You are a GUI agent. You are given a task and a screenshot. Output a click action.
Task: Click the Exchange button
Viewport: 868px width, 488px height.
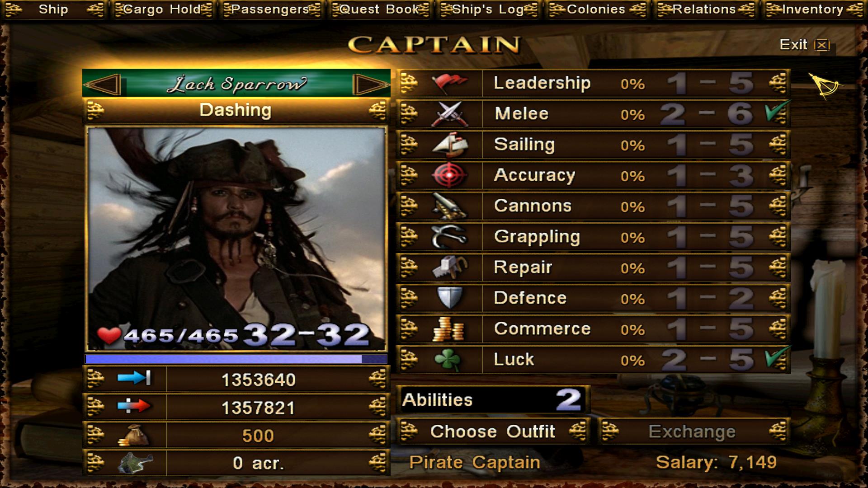693,432
